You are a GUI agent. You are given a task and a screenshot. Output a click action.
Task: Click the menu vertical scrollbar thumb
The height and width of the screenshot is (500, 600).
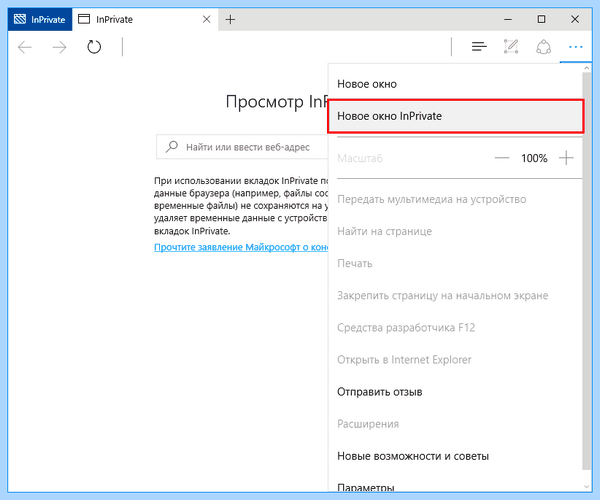point(587,271)
